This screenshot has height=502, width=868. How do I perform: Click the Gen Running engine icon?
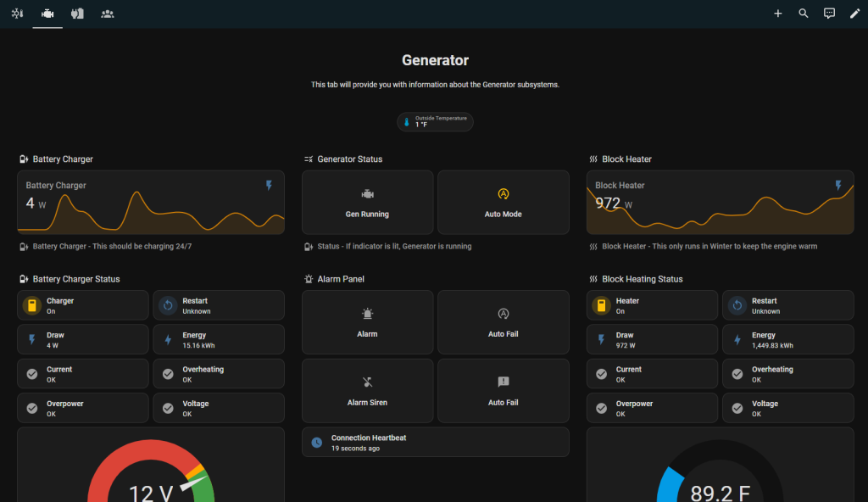[x=367, y=194]
